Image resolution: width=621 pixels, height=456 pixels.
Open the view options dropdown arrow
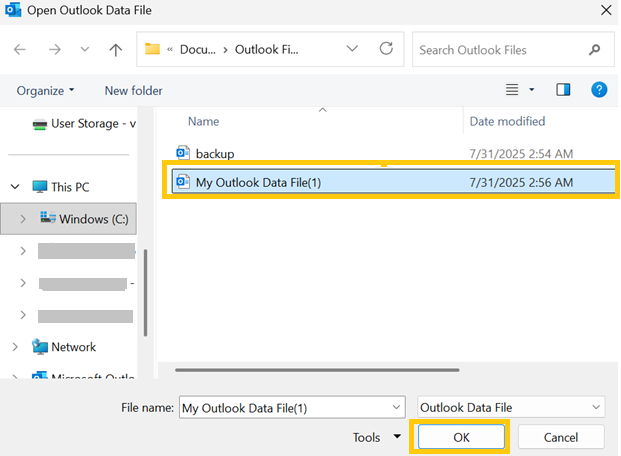(x=531, y=90)
